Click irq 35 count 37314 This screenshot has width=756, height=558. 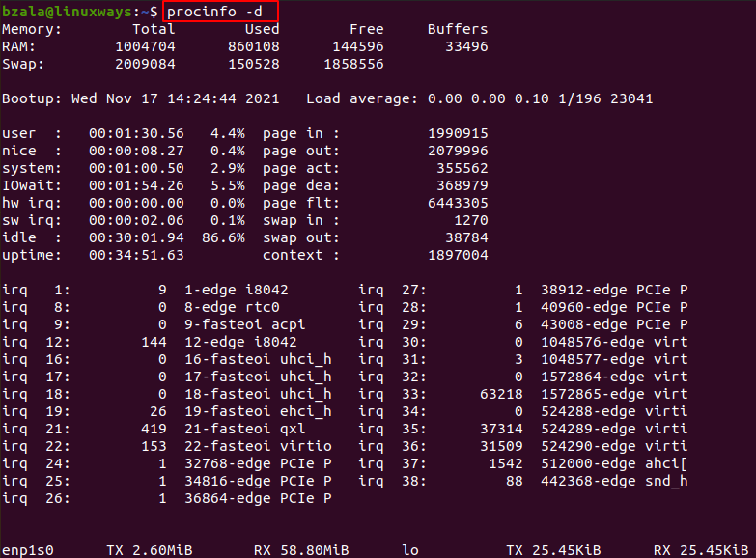pyautogui.click(x=501, y=429)
